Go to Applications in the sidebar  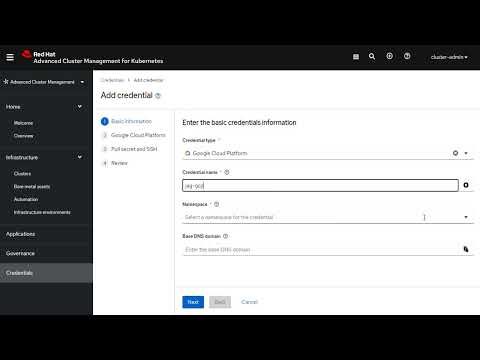[x=20, y=234]
